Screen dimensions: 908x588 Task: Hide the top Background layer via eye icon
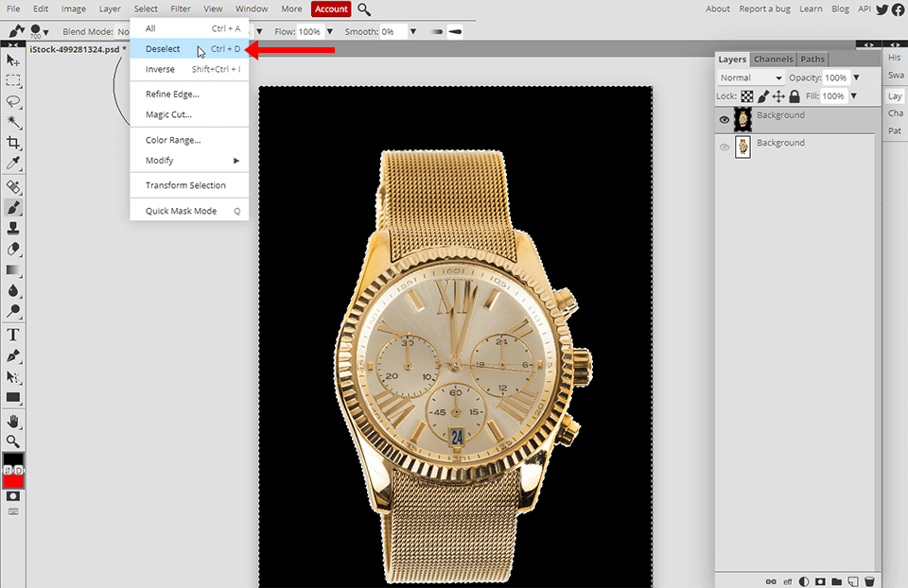point(725,119)
